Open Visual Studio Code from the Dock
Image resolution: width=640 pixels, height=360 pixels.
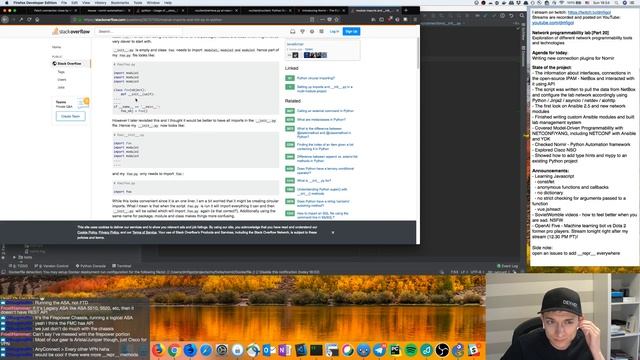point(301,350)
